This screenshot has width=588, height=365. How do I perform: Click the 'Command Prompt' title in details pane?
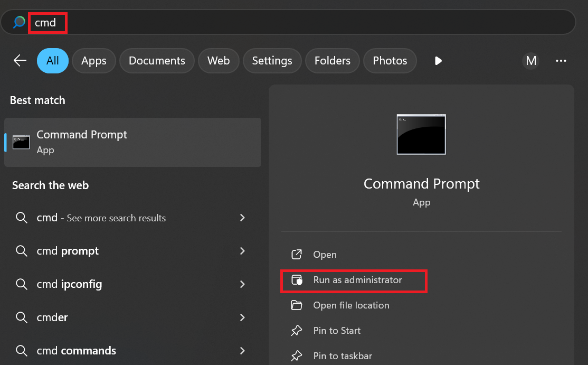point(422,184)
